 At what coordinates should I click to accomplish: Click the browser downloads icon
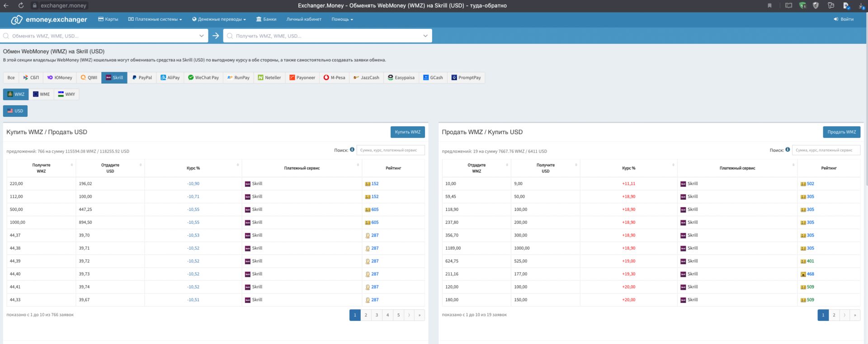pos(860,5)
